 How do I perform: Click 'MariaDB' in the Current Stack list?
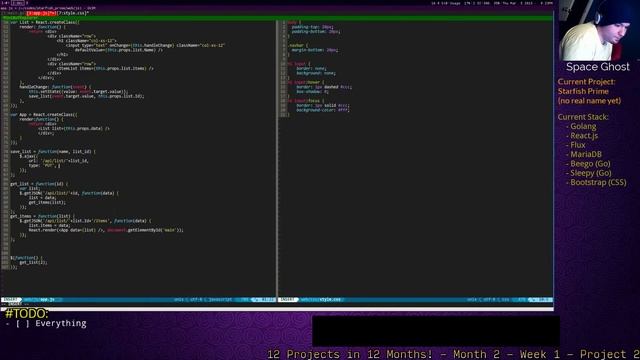[x=586, y=154]
